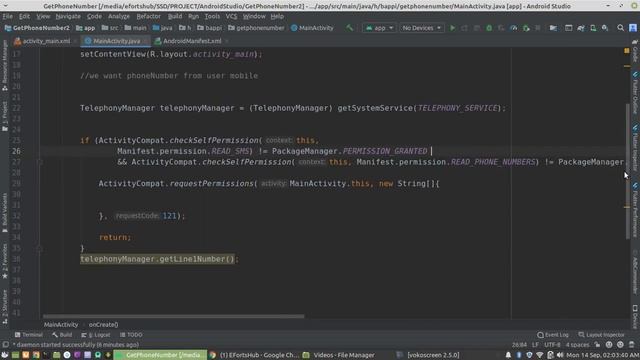Viewport: 640px width, 360px height.
Task: Click the GetPhoneNumber2 breadcrumb
Action: pyautogui.click(x=37, y=28)
